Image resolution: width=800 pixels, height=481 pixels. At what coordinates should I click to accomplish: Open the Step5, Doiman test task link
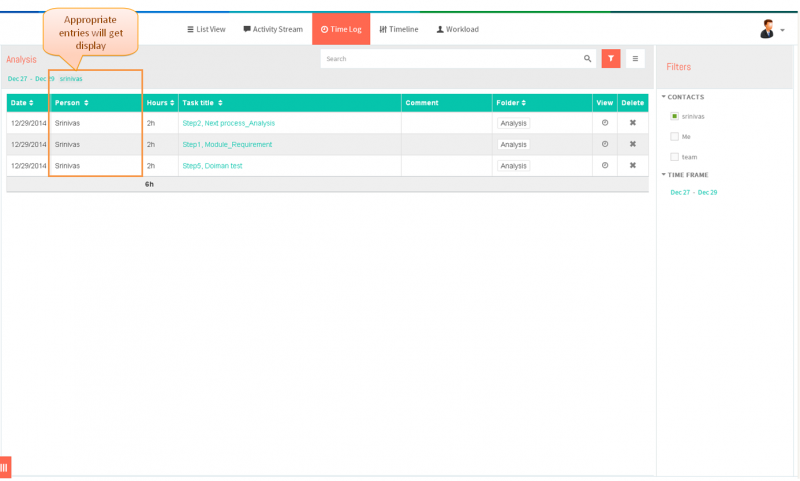point(212,166)
